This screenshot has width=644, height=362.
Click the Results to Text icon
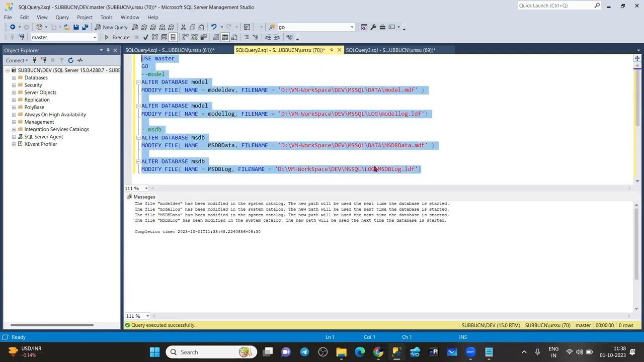216,37
